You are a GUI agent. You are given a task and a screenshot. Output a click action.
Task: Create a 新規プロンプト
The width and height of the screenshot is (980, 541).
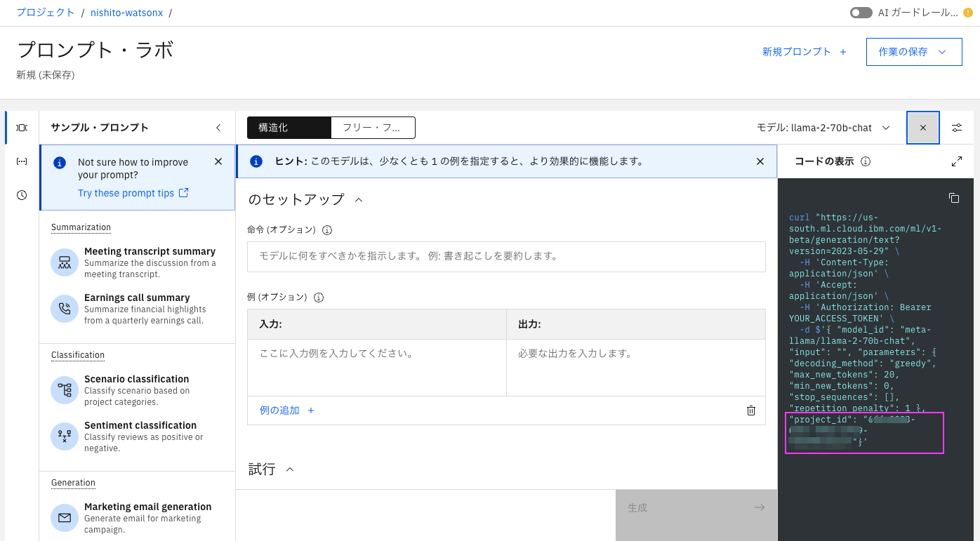[x=804, y=52]
